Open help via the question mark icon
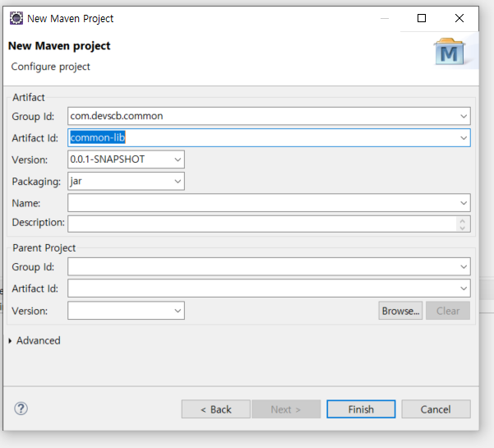 coord(21,409)
